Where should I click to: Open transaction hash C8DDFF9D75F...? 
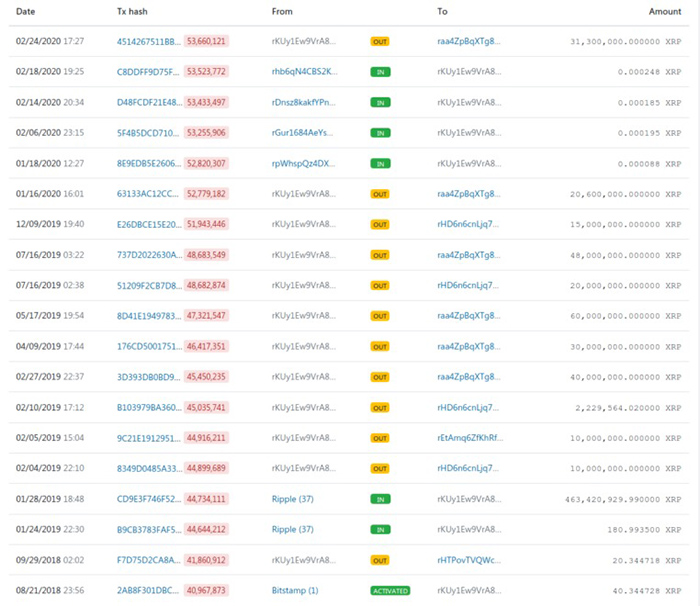[148, 72]
